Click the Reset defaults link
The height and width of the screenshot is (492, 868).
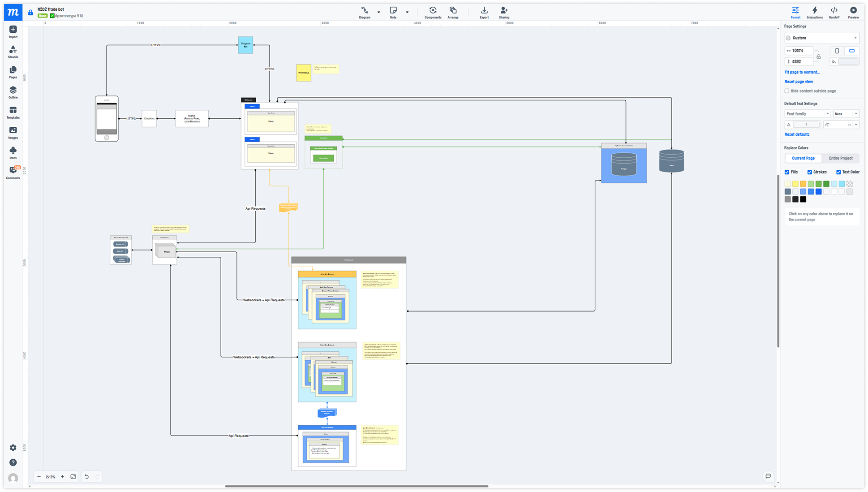[x=797, y=134]
